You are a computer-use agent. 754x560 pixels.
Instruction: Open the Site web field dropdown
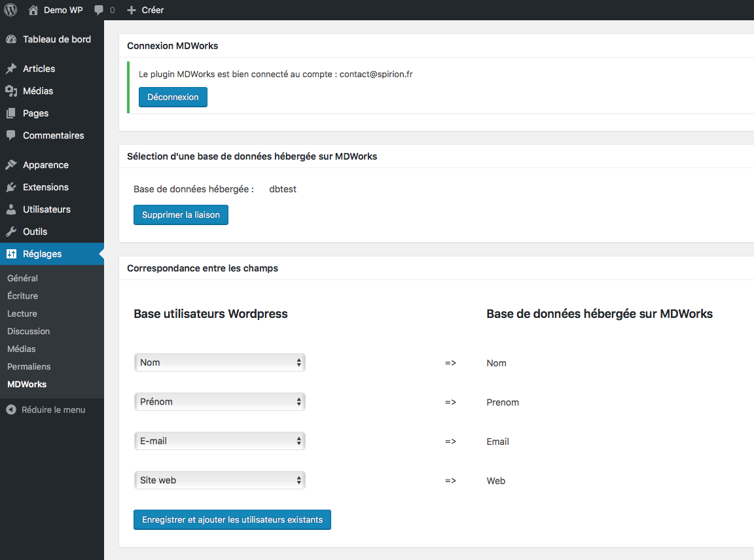pyautogui.click(x=220, y=480)
